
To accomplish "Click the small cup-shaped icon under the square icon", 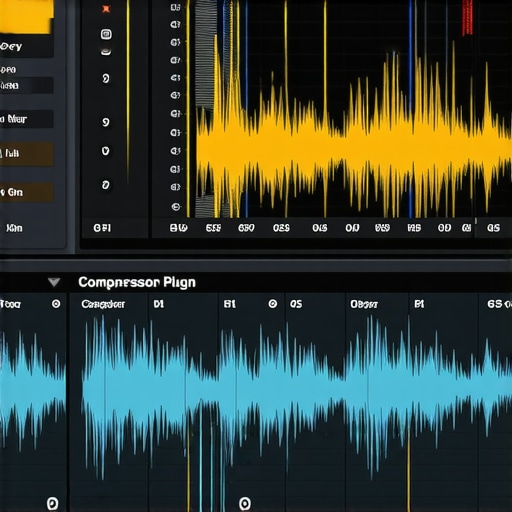I will tap(106, 52).
